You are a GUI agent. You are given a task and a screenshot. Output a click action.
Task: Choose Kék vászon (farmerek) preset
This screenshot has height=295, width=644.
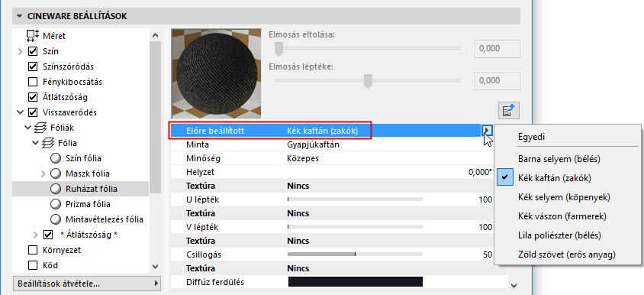567,216
